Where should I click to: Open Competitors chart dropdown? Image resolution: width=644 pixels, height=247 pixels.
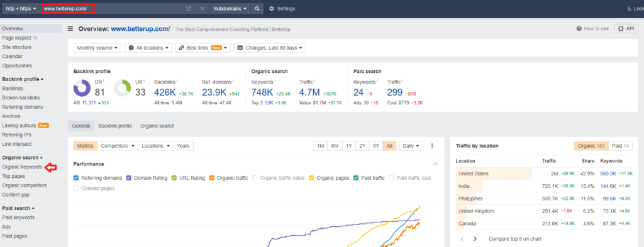(118, 146)
